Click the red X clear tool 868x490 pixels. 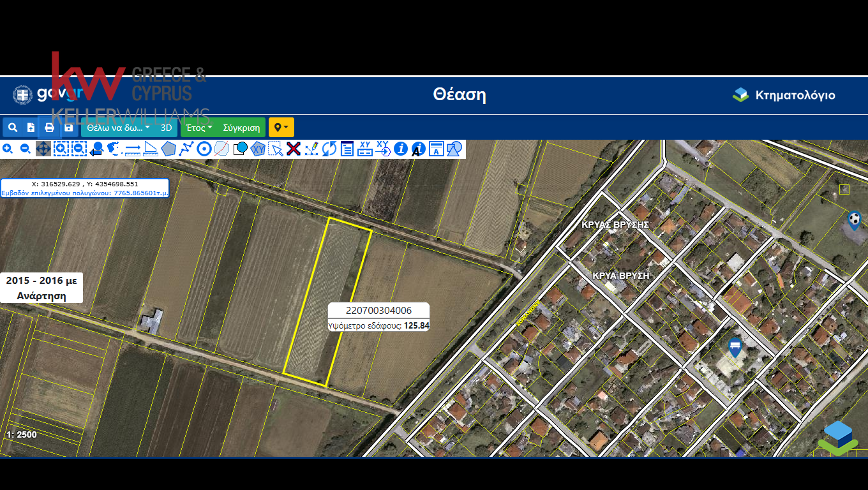click(x=294, y=149)
